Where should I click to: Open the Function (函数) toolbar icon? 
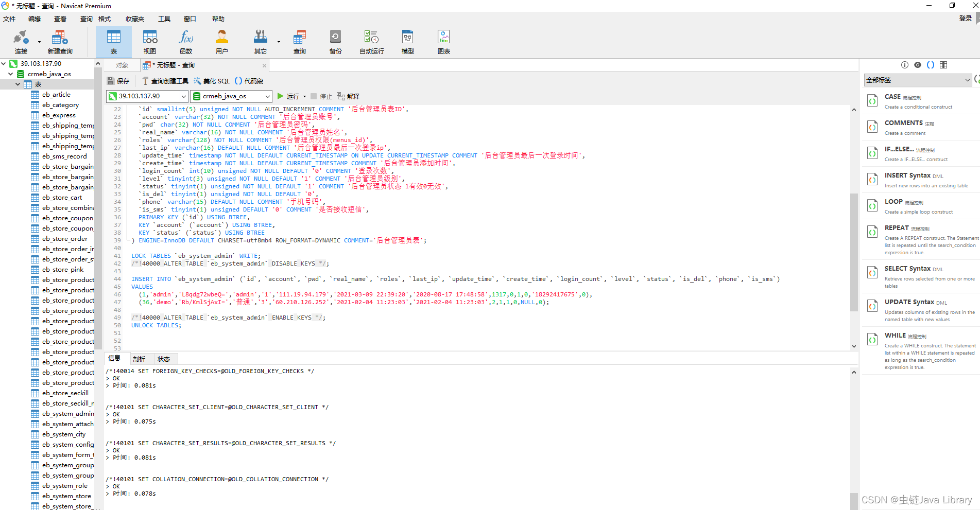(x=186, y=42)
